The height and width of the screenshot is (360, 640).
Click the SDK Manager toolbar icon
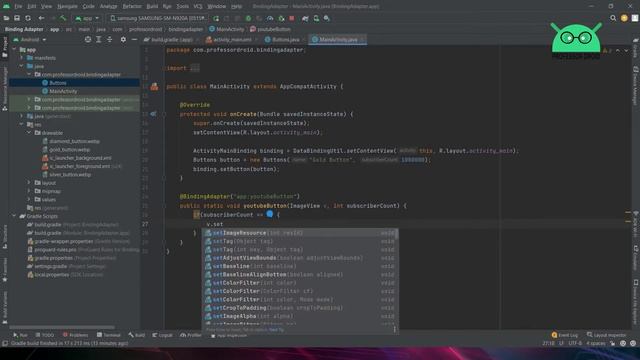pos(327,18)
